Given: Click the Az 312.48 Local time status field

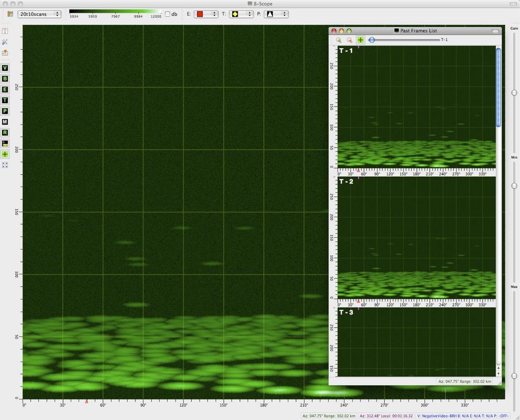Looking at the screenshot, I should (x=387, y=416).
